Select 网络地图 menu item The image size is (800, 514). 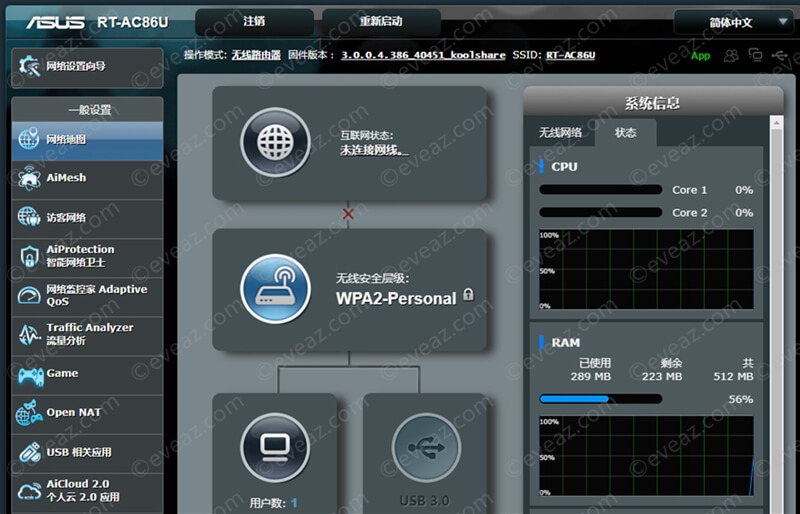[x=87, y=139]
